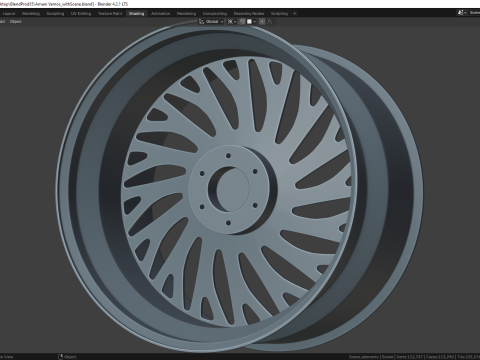Toggle proportional editing in the header

(262, 22)
